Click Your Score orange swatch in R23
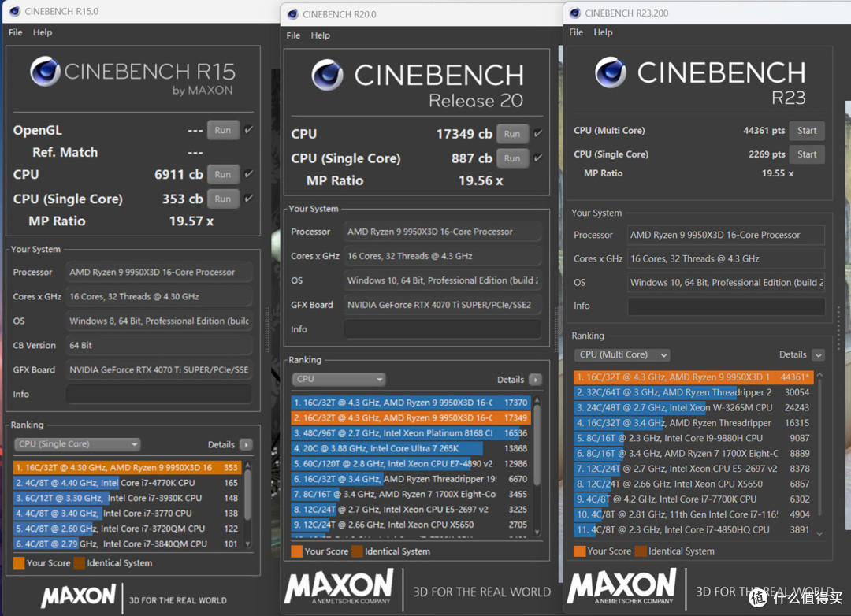Screen dimensions: 851x616 580,551
